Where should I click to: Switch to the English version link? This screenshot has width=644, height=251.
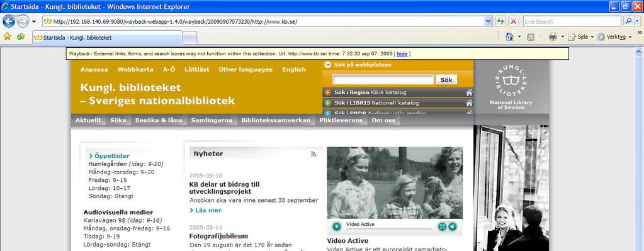[x=293, y=69]
